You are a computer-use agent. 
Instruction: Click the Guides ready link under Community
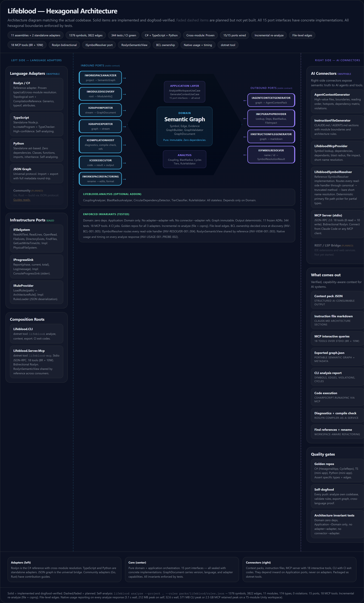click(x=22, y=200)
